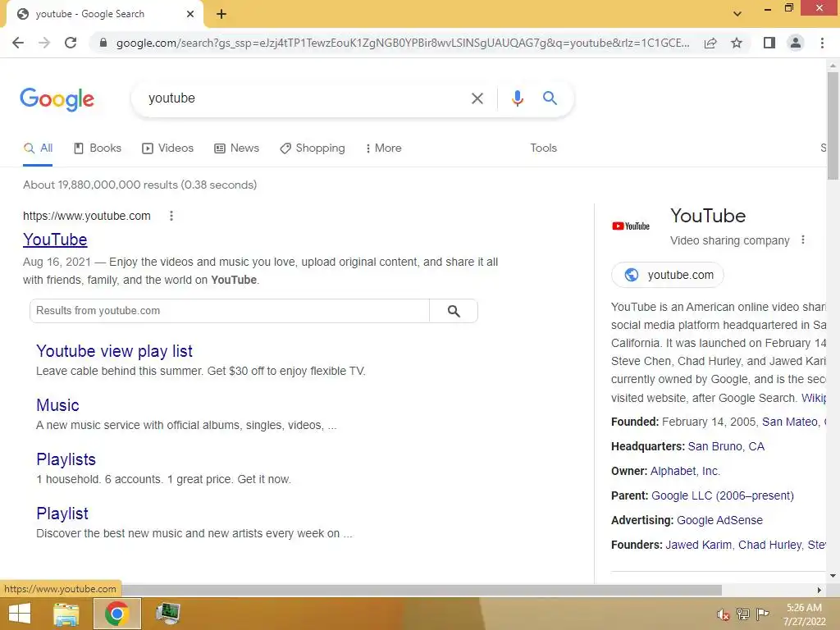The height and width of the screenshot is (630, 840).
Task: Click the taskbar clock showing 5:26 AM
Action: point(804,614)
